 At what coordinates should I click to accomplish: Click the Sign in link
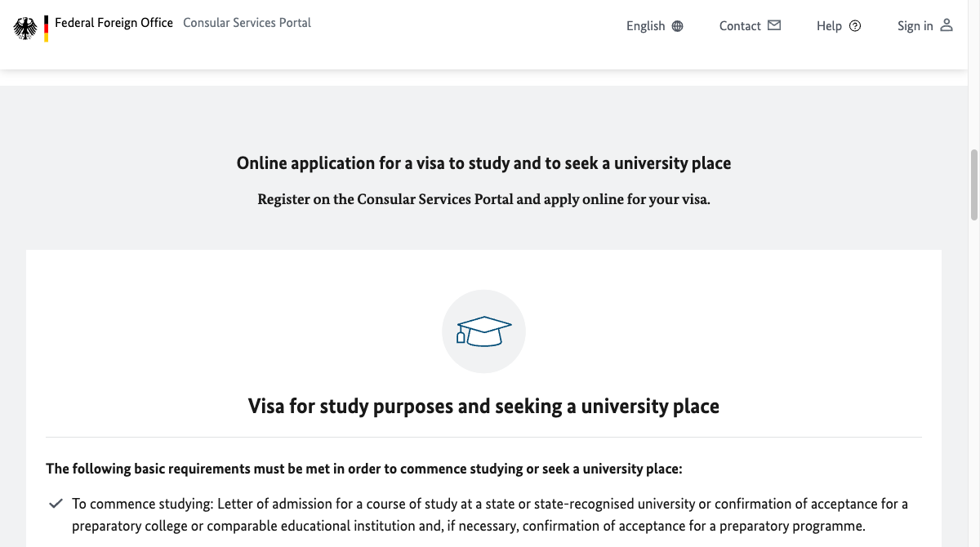click(915, 26)
